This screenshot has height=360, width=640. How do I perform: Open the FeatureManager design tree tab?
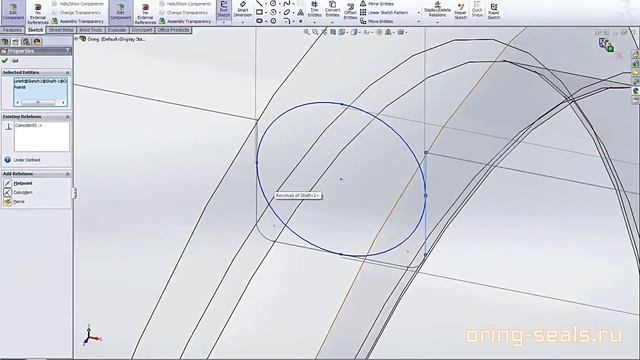(5, 42)
